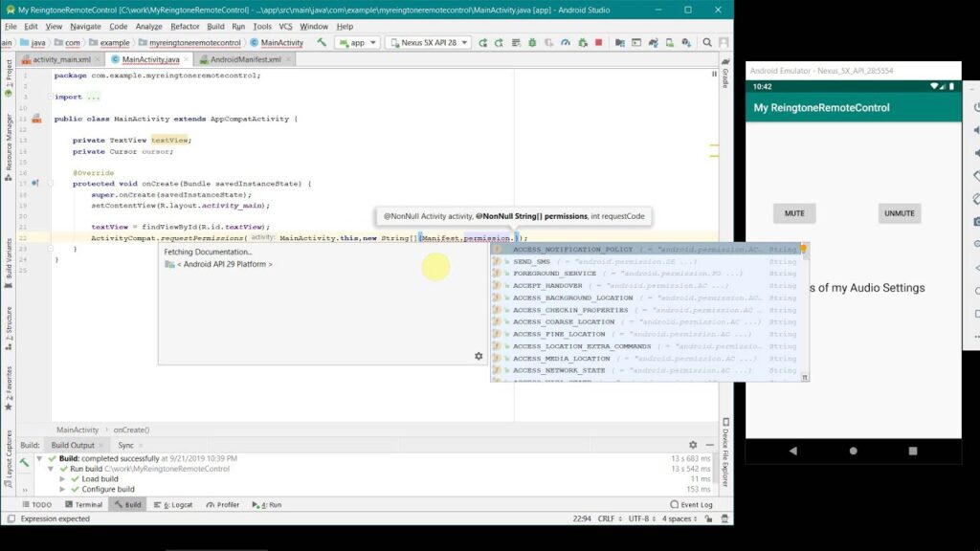Expand the Configure build tree node
Image resolution: width=980 pixels, height=551 pixels.
(x=62, y=489)
